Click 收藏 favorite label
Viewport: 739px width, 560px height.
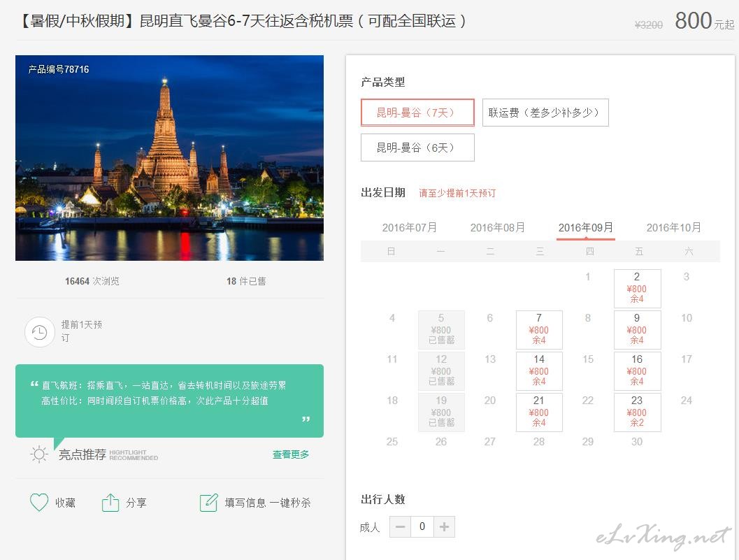[65, 503]
